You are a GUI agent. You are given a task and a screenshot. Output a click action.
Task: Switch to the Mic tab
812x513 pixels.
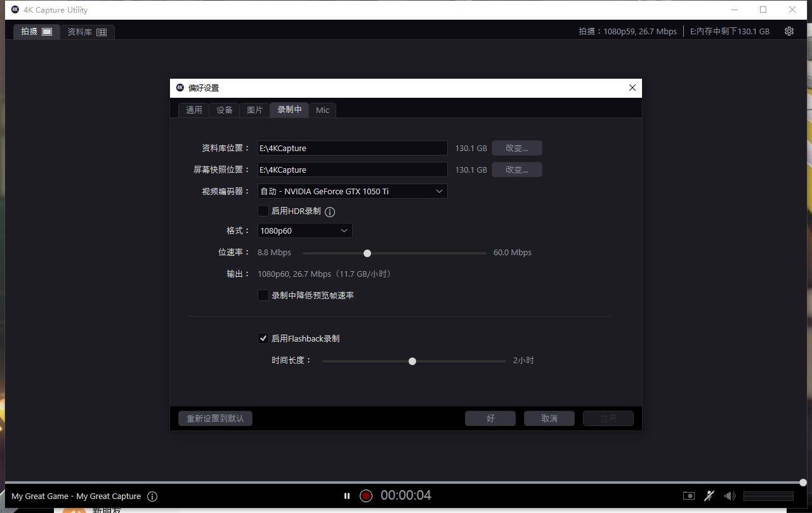pos(322,110)
